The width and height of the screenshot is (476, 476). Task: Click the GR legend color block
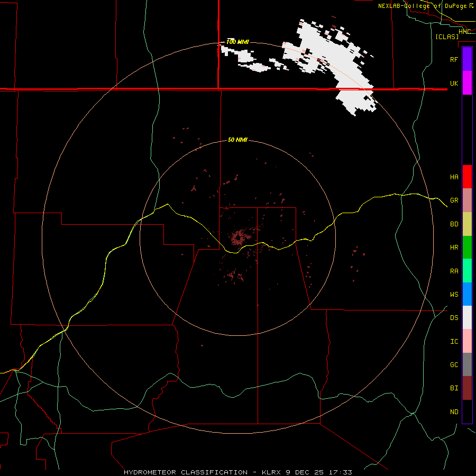[x=467, y=200]
